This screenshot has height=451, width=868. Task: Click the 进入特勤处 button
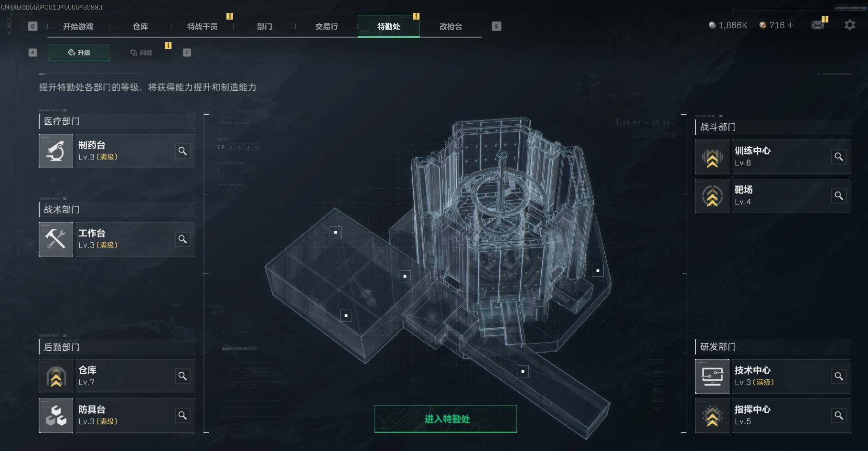point(446,419)
